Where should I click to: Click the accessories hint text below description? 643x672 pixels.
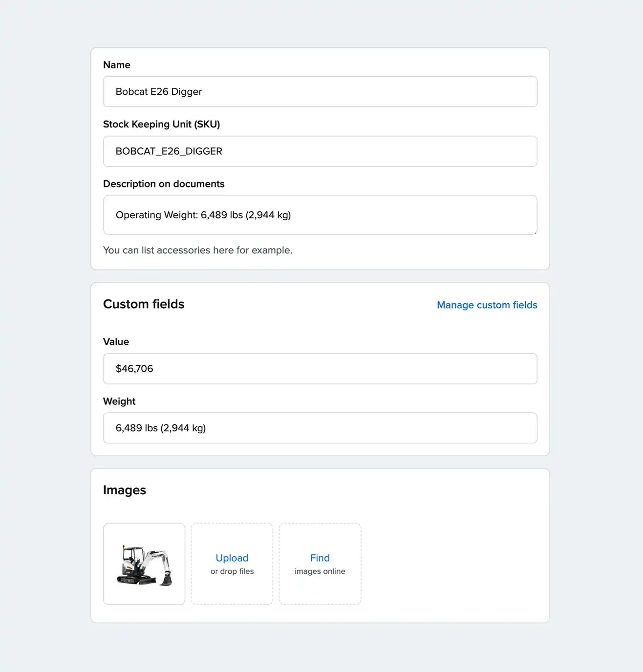coord(197,251)
